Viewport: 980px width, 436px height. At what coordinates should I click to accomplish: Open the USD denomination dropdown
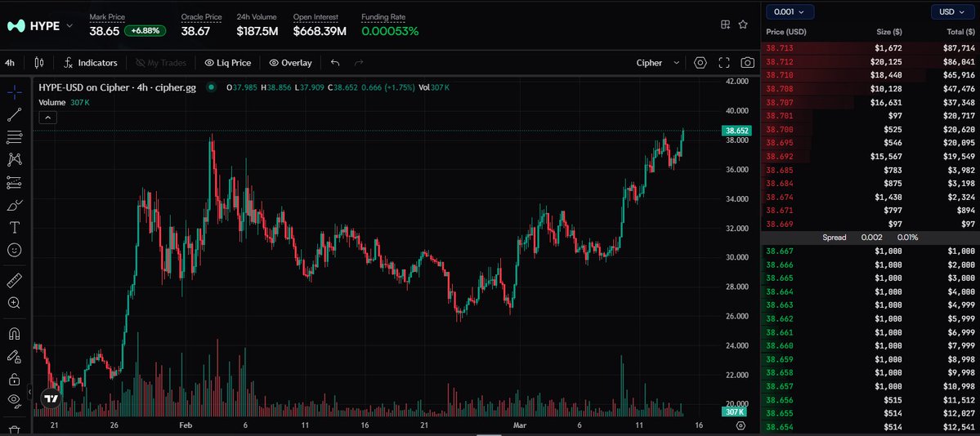[952, 11]
